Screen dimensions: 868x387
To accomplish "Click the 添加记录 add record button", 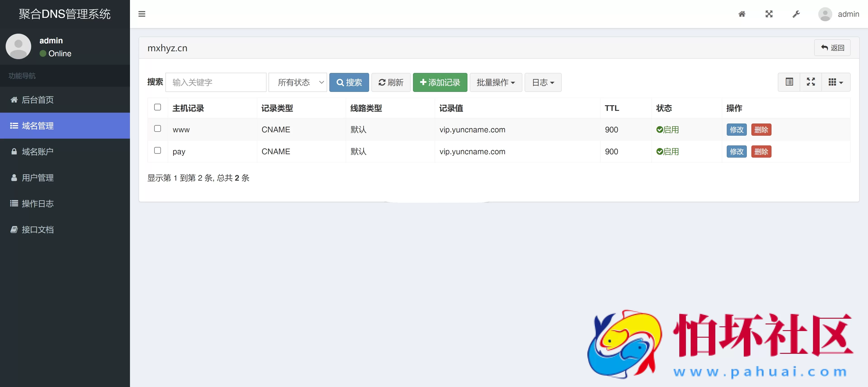I will (x=440, y=82).
